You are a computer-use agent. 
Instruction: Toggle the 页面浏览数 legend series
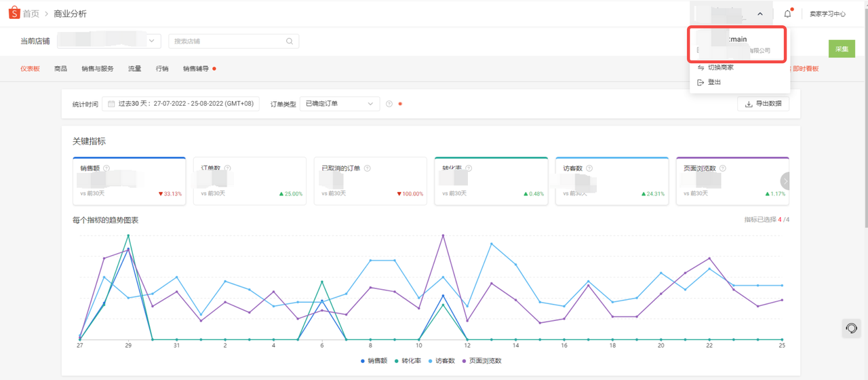click(x=481, y=361)
